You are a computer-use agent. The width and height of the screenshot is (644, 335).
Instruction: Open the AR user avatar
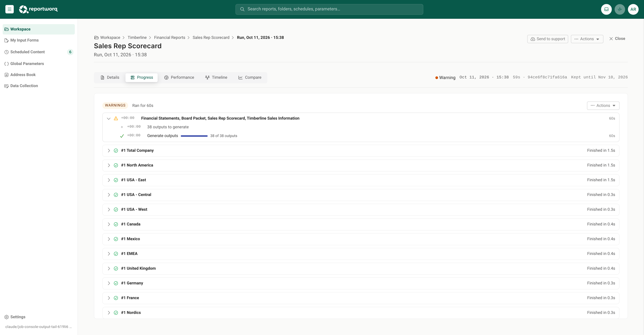(x=633, y=9)
